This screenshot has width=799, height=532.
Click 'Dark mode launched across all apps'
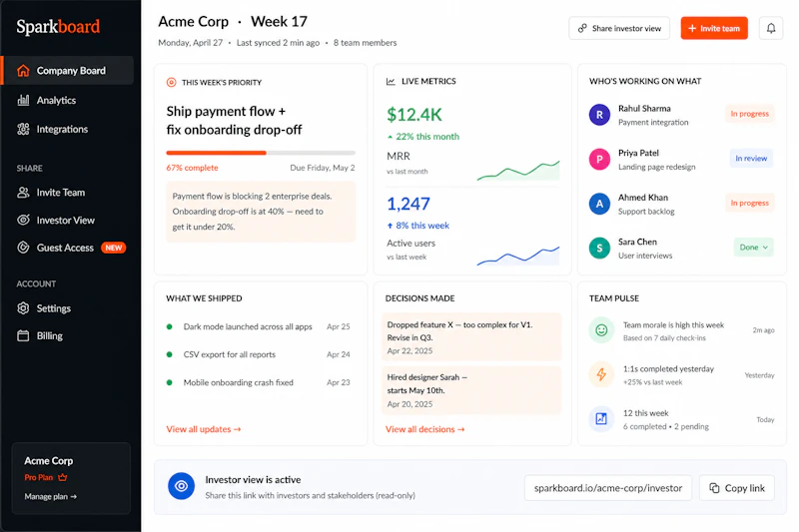tap(248, 326)
